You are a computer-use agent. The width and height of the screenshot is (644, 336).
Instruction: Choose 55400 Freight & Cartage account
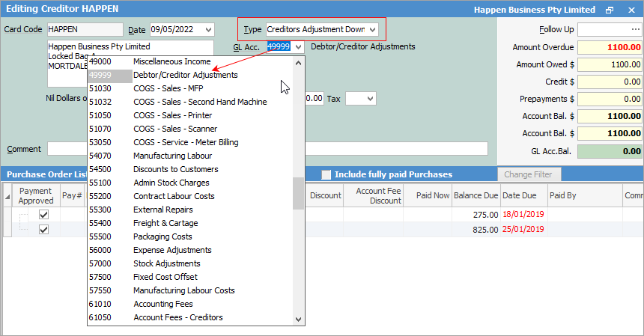[165, 223]
